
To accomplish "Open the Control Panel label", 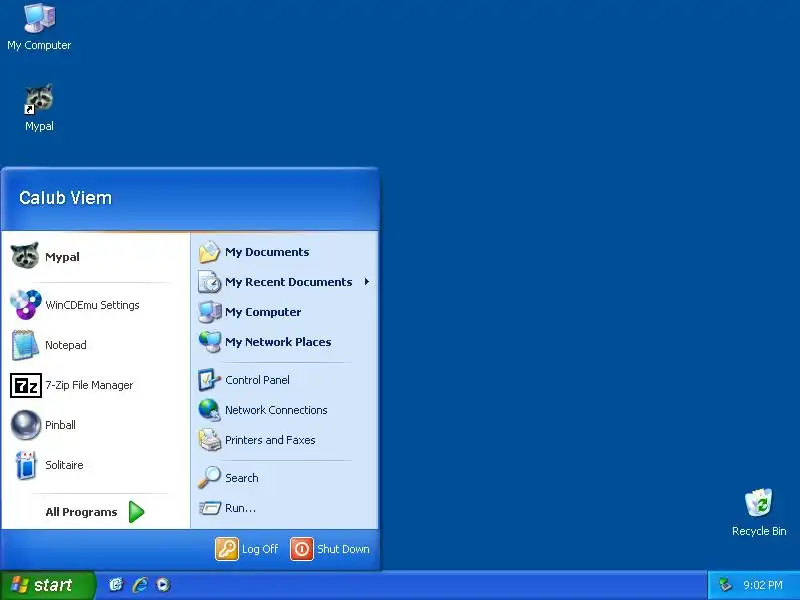I will (257, 380).
